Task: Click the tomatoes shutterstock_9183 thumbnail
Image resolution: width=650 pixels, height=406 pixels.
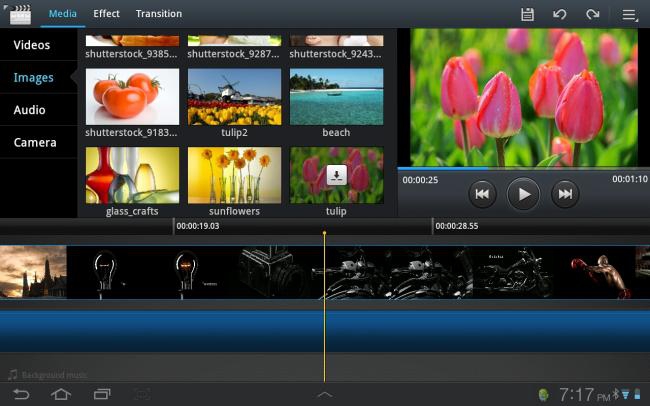Action: coord(132,97)
